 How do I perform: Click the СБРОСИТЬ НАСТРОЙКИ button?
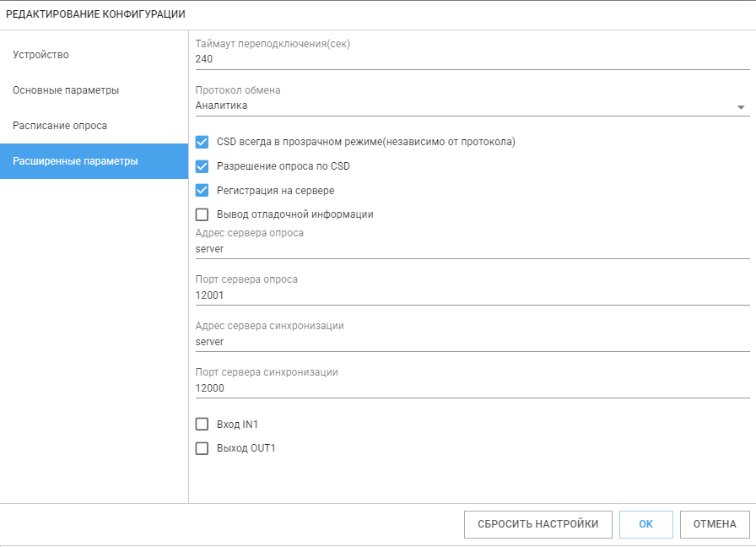[x=538, y=524]
